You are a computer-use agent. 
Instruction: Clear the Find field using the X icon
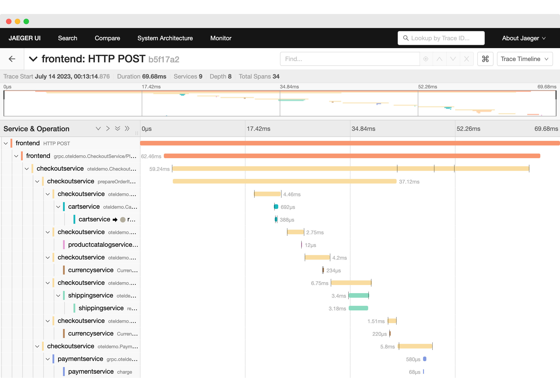pyautogui.click(x=467, y=59)
